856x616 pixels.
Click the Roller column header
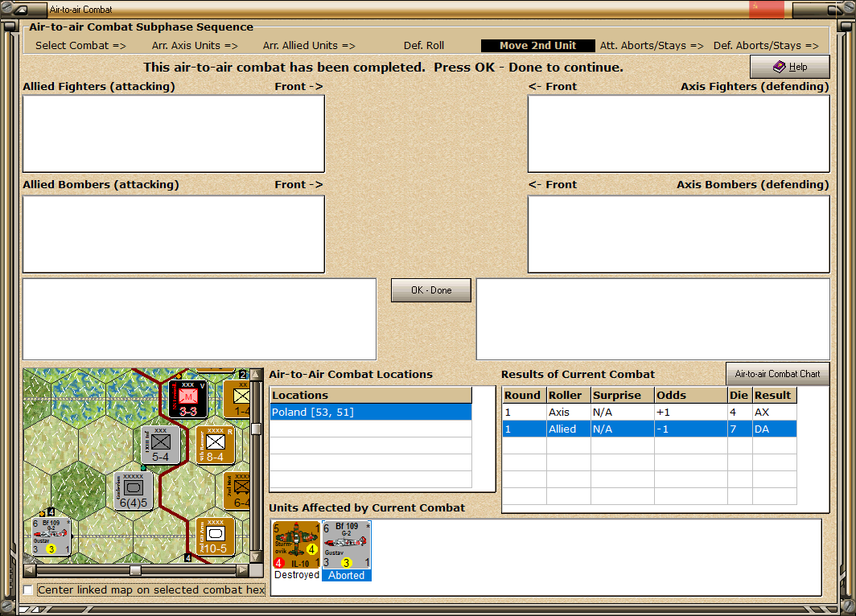click(568, 395)
